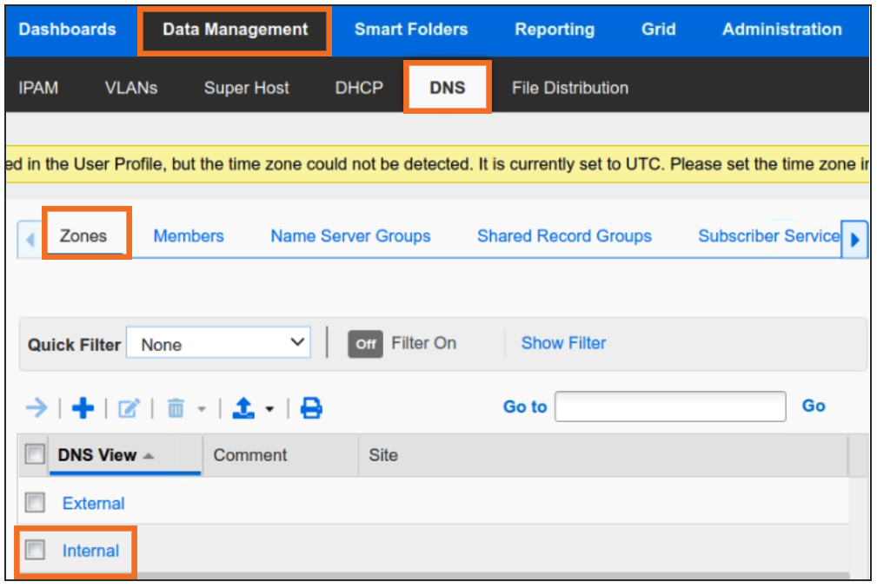The width and height of the screenshot is (877, 588).
Task: Click the blue right-arrow Open icon
Action: pos(37,407)
